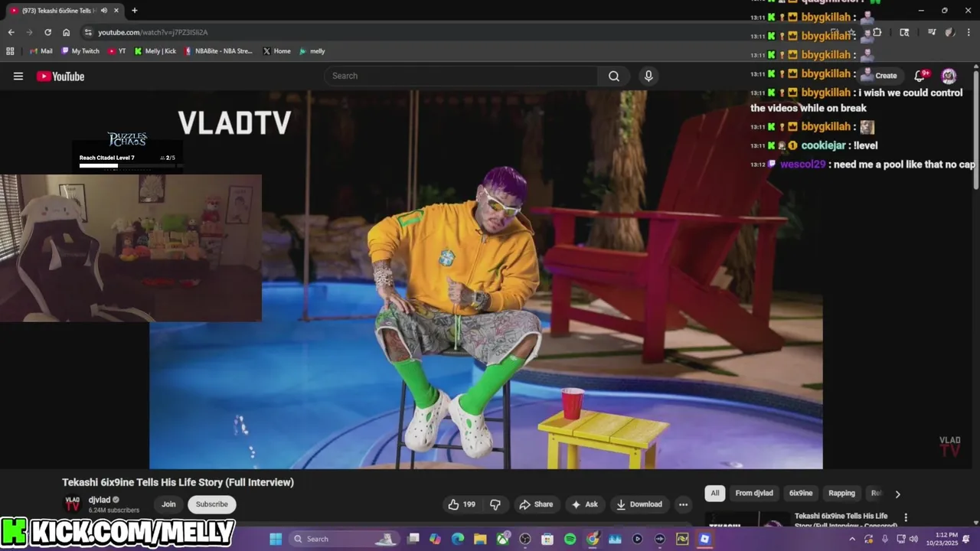Select the Rapping filter chip
This screenshot has width=980, height=551.
click(841, 493)
